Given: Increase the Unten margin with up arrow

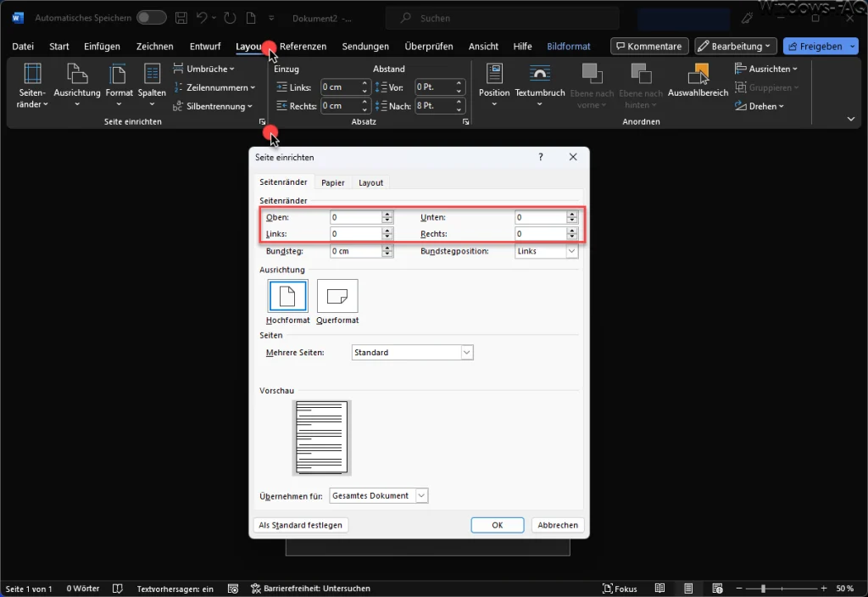Looking at the screenshot, I should 572,214.
